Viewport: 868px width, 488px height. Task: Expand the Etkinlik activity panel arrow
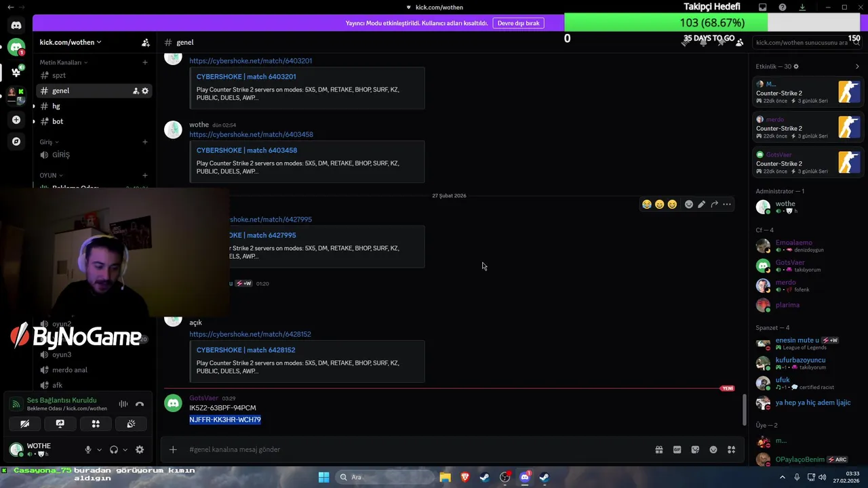point(857,66)
